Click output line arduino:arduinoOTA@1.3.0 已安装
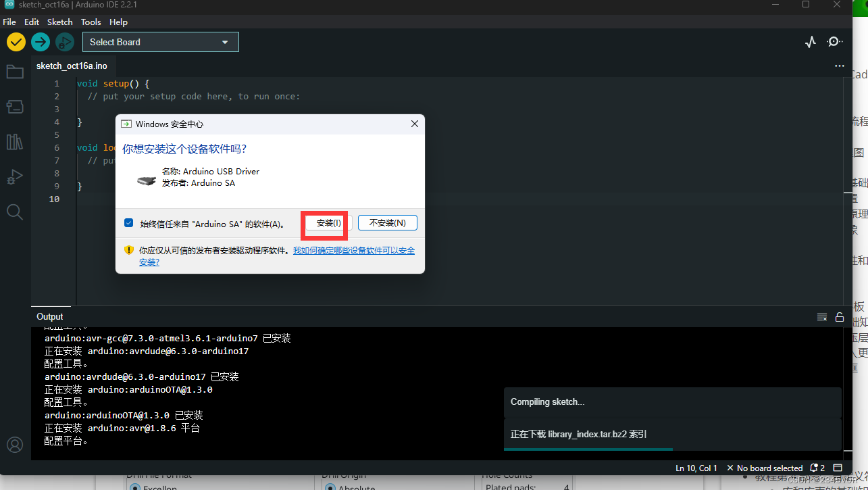Viewport: 868px width, 490px height. click(x=124, y=416)
